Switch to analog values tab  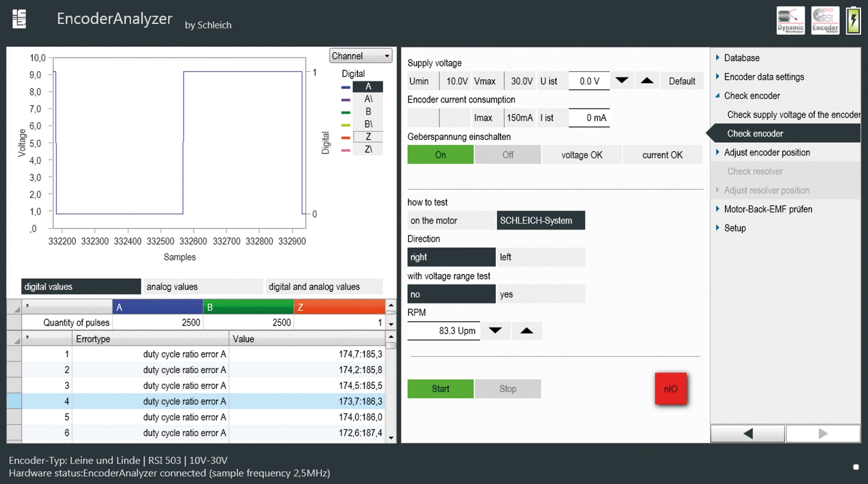203,286
